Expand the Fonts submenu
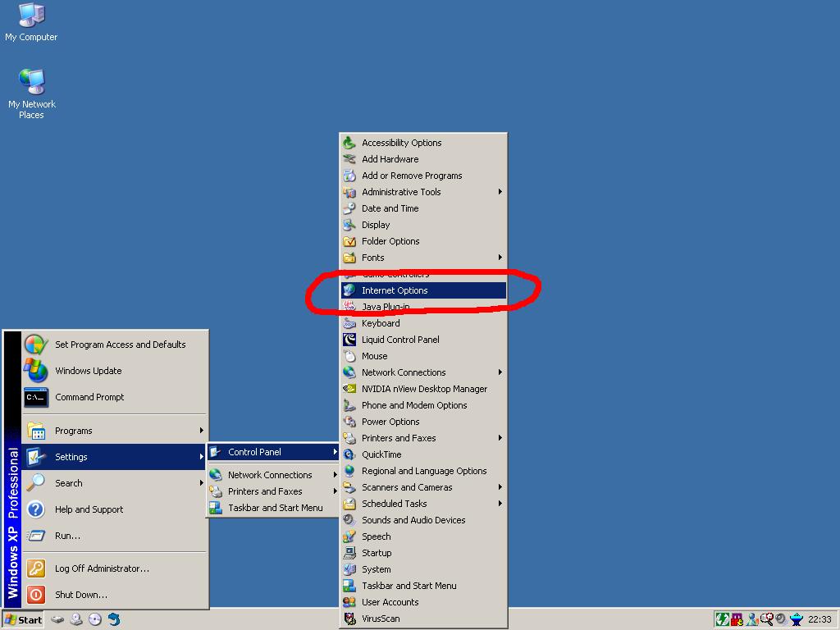Image resolution: width=840 pixels, height=630 pixels. (424, 258)
